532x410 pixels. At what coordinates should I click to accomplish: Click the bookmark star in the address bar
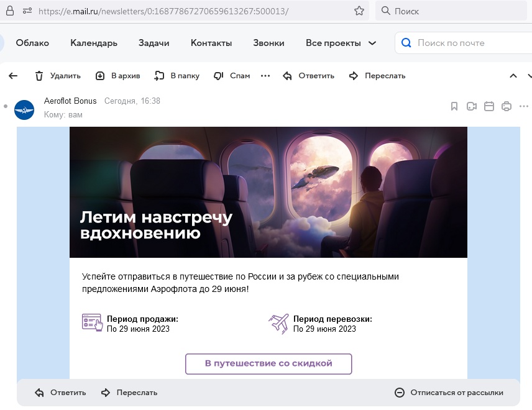point(359,11)
